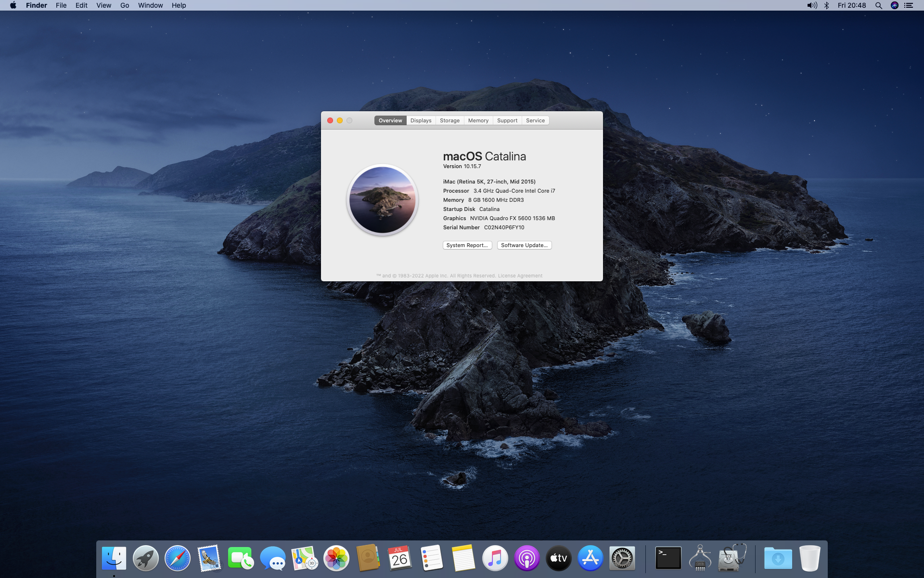Click the System Report button

(467, 245)
